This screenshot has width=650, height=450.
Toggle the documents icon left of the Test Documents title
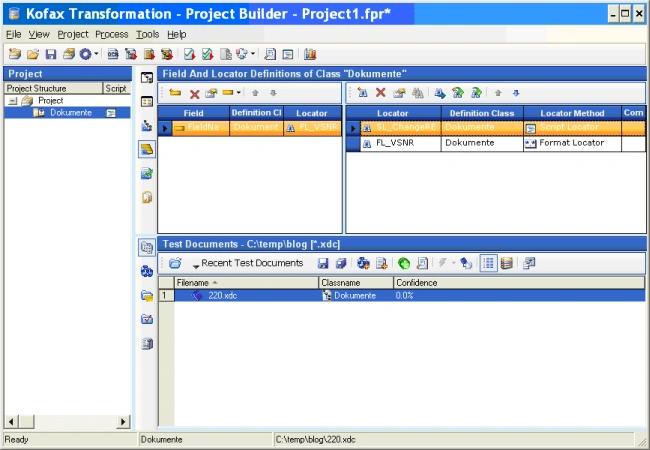147,247
